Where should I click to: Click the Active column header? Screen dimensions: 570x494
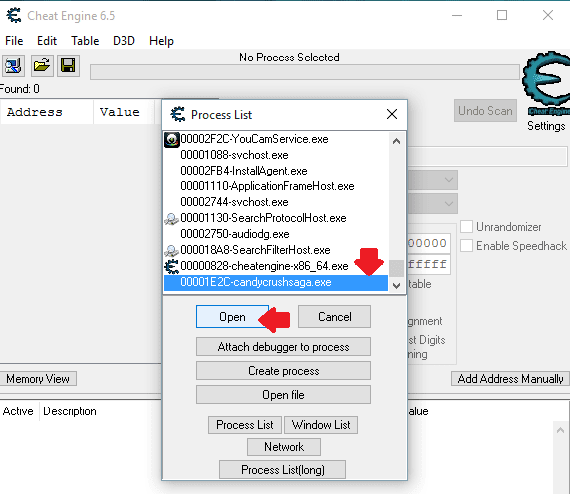pyautogui.click(x=18, y=411)
